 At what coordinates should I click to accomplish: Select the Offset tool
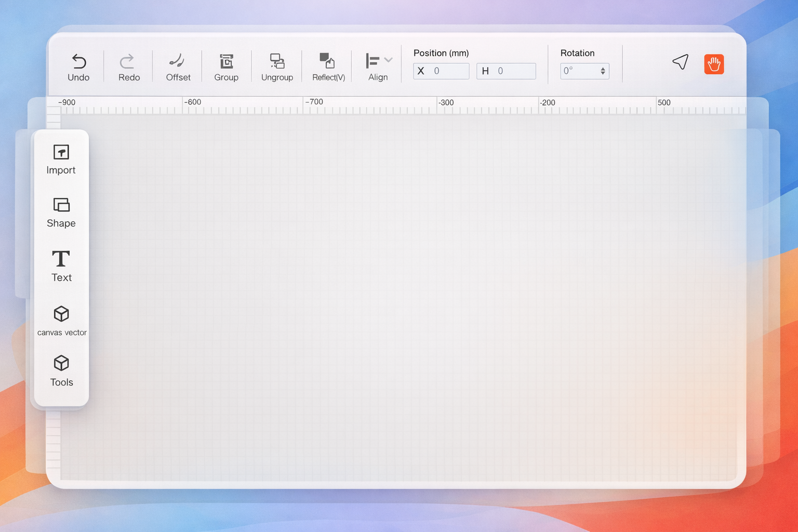pyautogui.click(x=177, y=61)
